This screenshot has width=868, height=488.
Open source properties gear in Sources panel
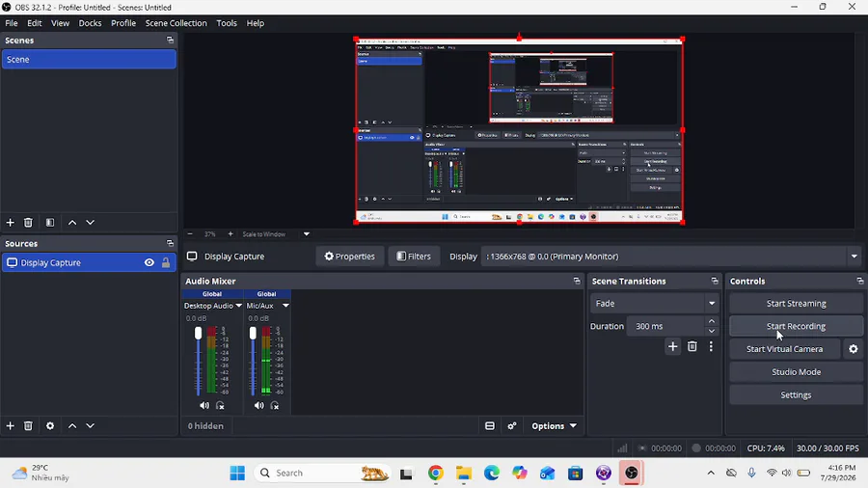[x=50, y=426]
